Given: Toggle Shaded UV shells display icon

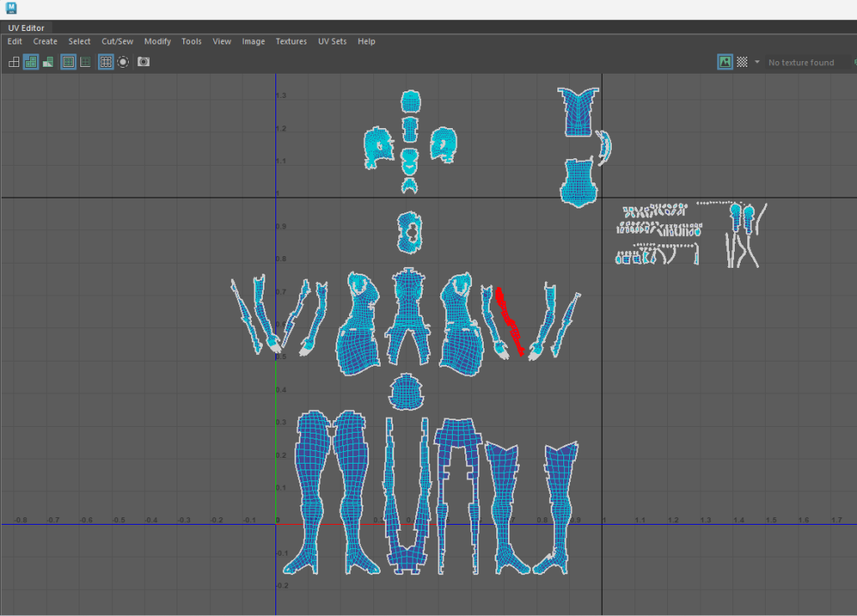Looking at the screenshot, I should tap(31, 62).
